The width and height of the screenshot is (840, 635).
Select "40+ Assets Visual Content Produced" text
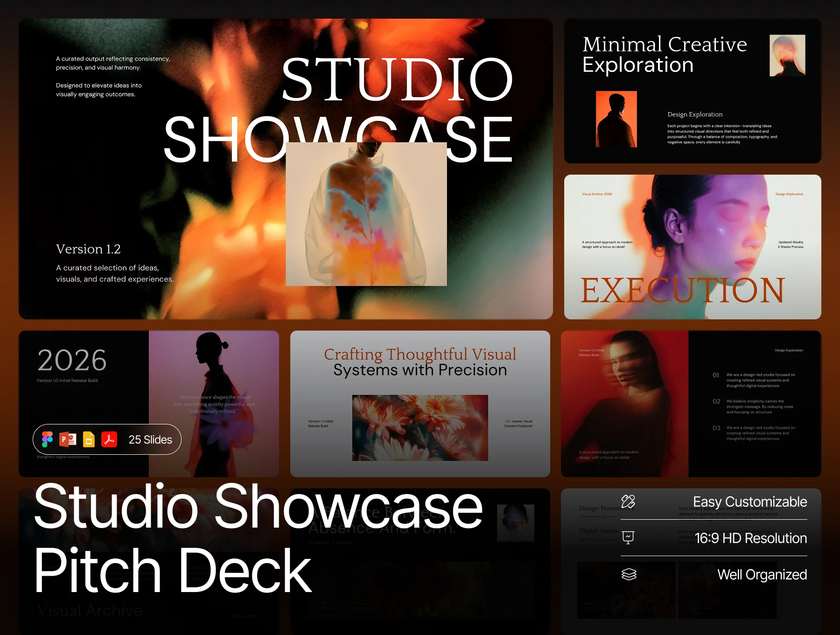click(x=518, y=423)
